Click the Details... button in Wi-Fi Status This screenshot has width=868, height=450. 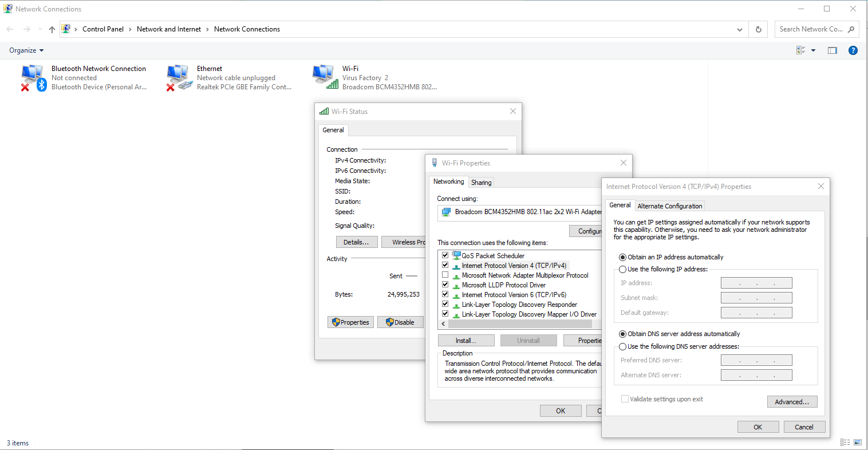[356, 242]
